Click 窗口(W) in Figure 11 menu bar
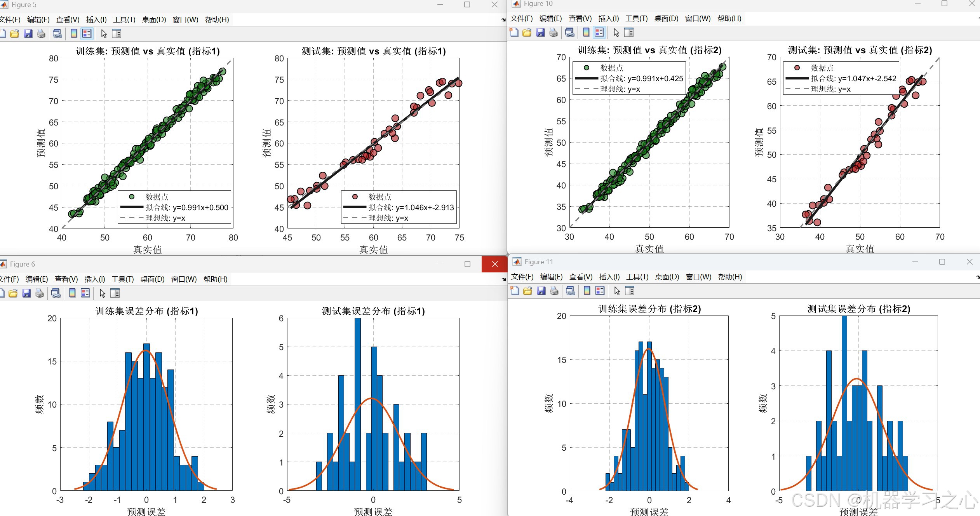The image size is (980, 516). [x=698, y=277]
